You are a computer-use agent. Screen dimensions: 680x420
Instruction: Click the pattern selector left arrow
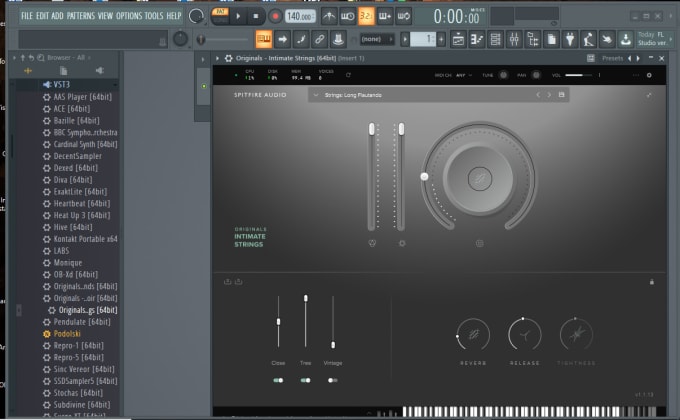405,39
